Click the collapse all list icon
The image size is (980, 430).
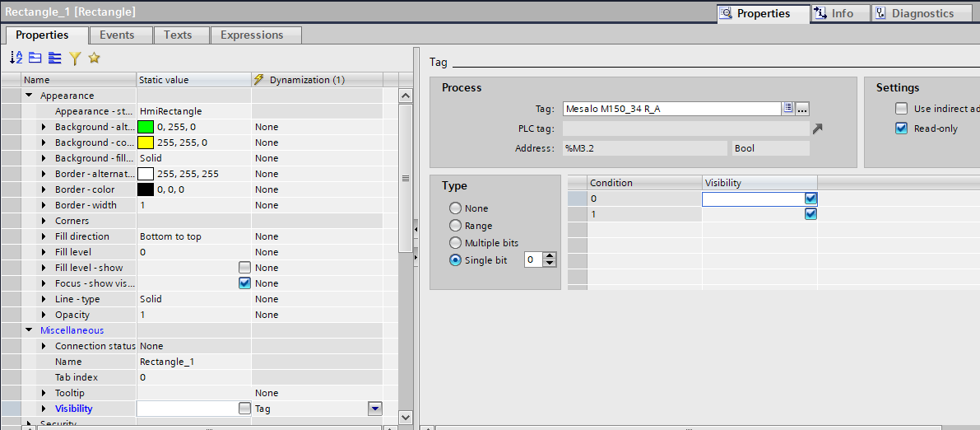click(x=55, y=58)
